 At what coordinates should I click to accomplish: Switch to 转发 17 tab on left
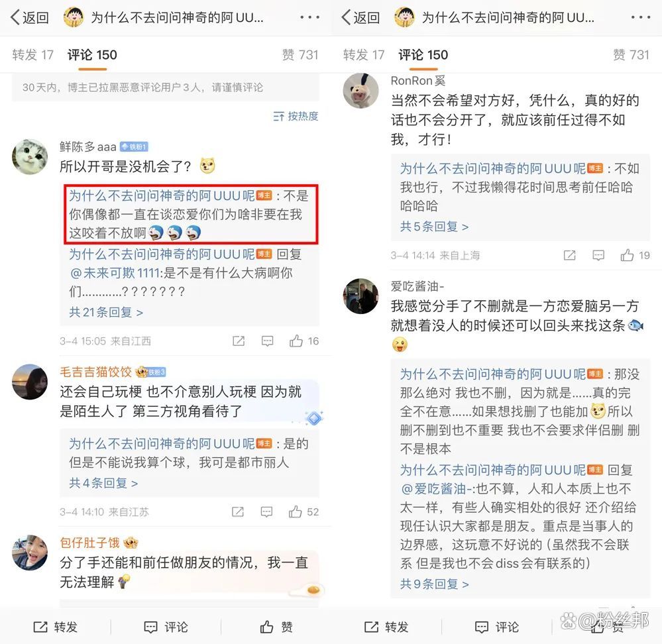click(x=33, y=55)
